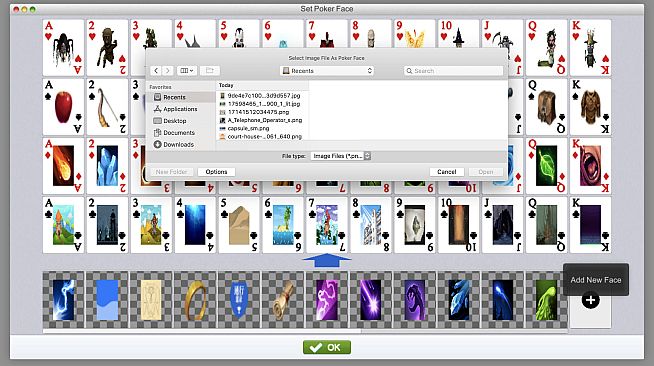
Task: Select the Ace of Spades apple card
Action: coord(63,107)
